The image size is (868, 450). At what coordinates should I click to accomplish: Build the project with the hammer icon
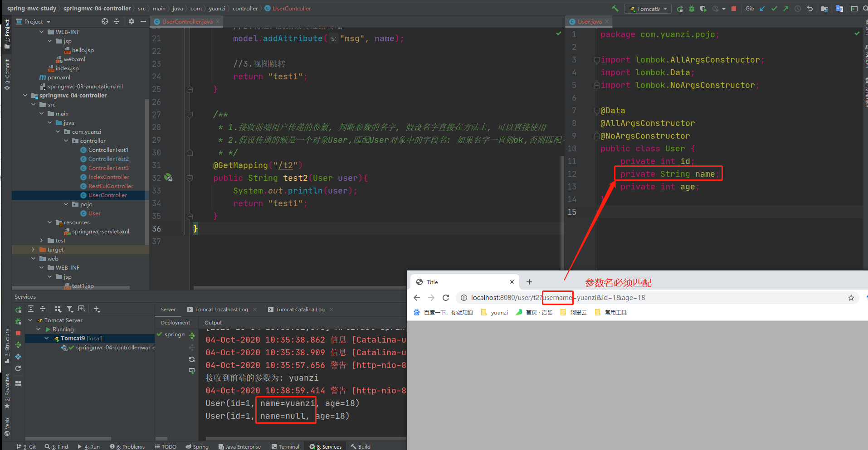[x=615, y=9]
